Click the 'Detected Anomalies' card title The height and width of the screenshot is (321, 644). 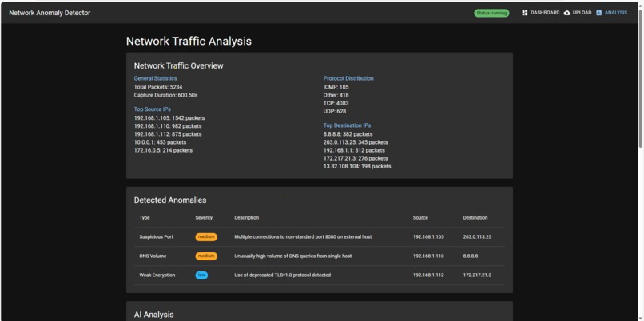click(x=170, y=200)
